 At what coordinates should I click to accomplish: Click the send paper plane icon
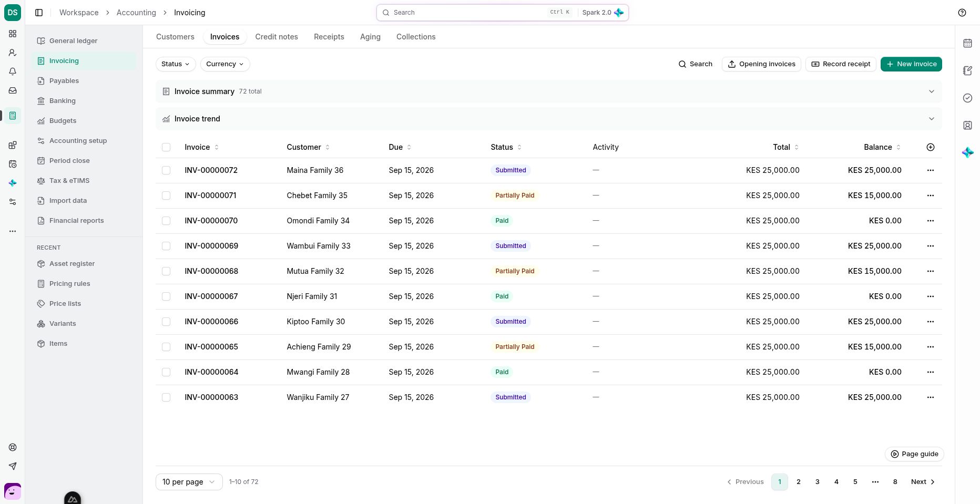tap(13, 466)
